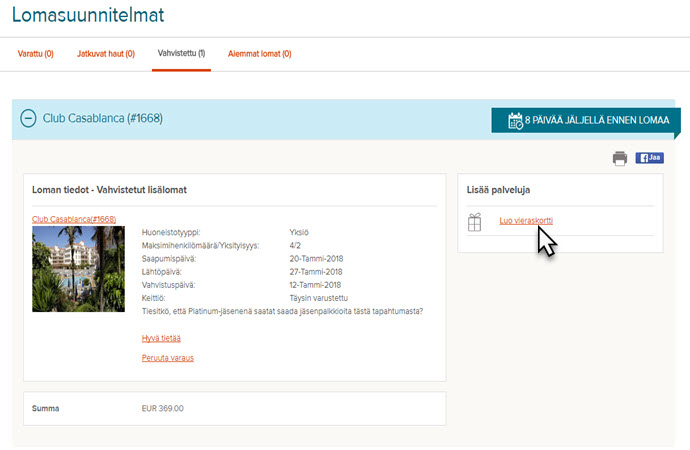The width and height of the screenshot is (690, 450).
Task: Click the Yksiö apartment type value
Action: click(x=299, y=232)
